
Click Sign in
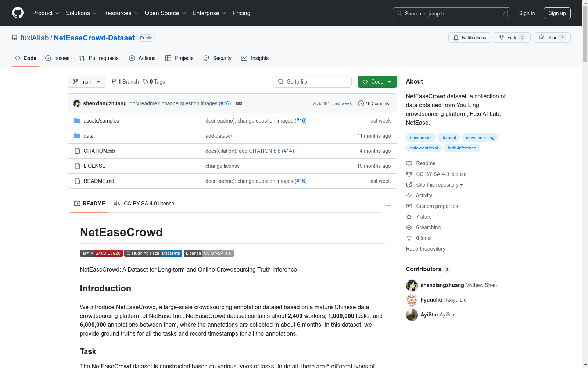point(527,13)
